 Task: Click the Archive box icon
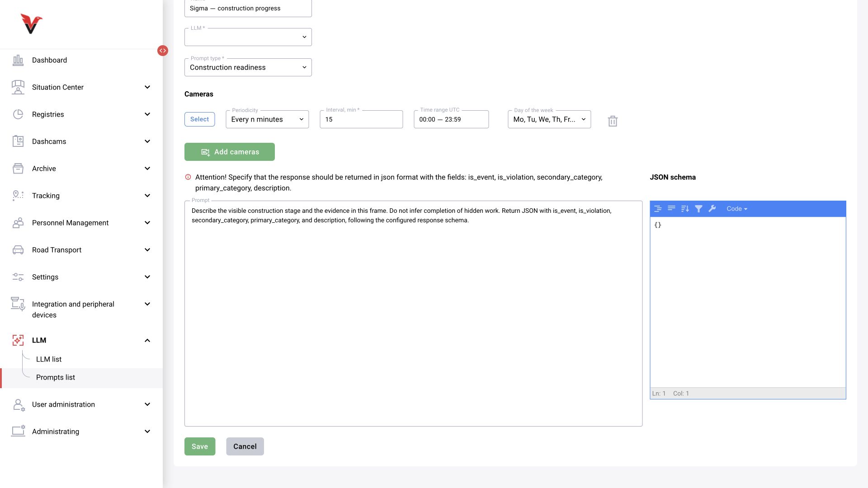click(x=18, y=169)
